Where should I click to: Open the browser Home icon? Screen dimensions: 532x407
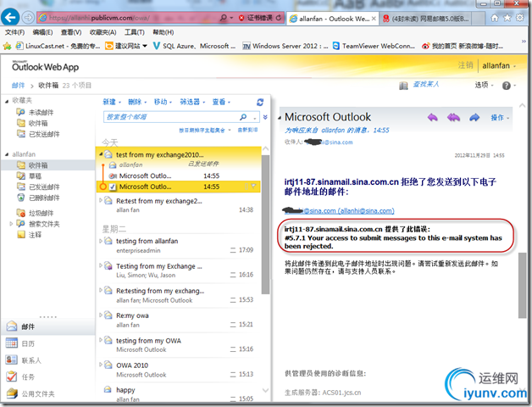point(495,18)
